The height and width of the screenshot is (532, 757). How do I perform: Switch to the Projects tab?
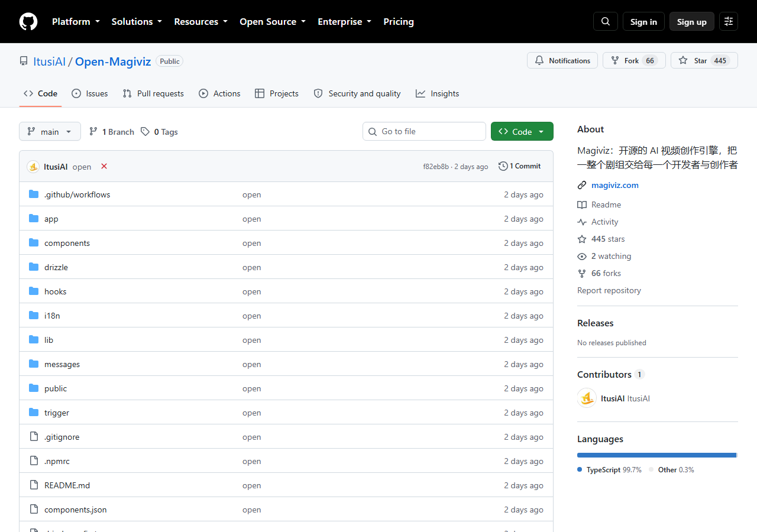pyautogui.click(x=277, y=93)
